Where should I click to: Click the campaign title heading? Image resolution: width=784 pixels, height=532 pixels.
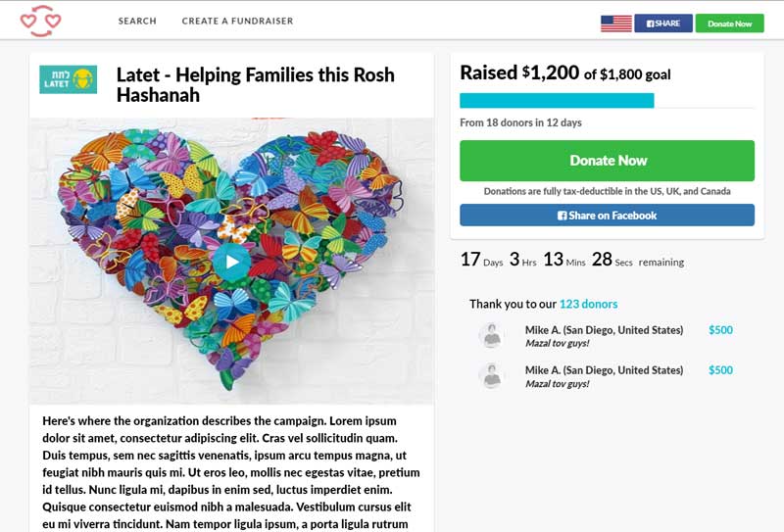click(x=255, y=84)
